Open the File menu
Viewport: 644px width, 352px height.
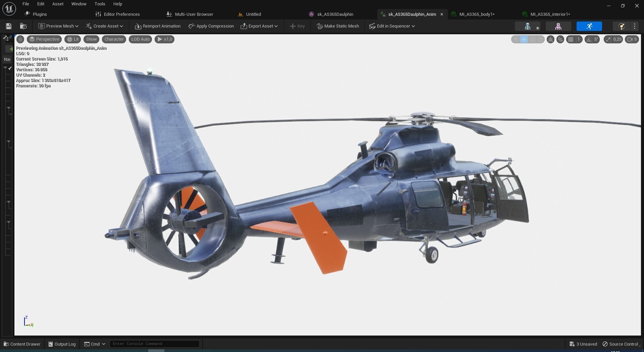pyautogui.click(x=26, y=4)
